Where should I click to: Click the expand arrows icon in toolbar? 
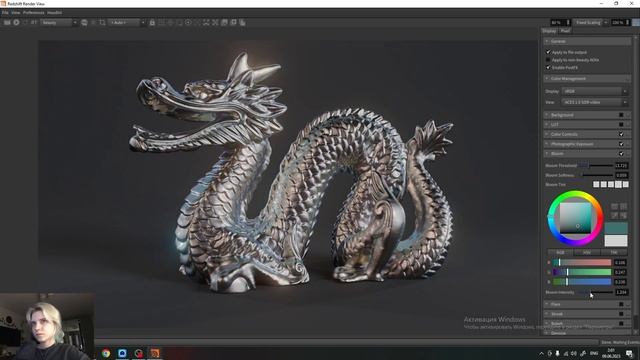click(x=215, y=23)
